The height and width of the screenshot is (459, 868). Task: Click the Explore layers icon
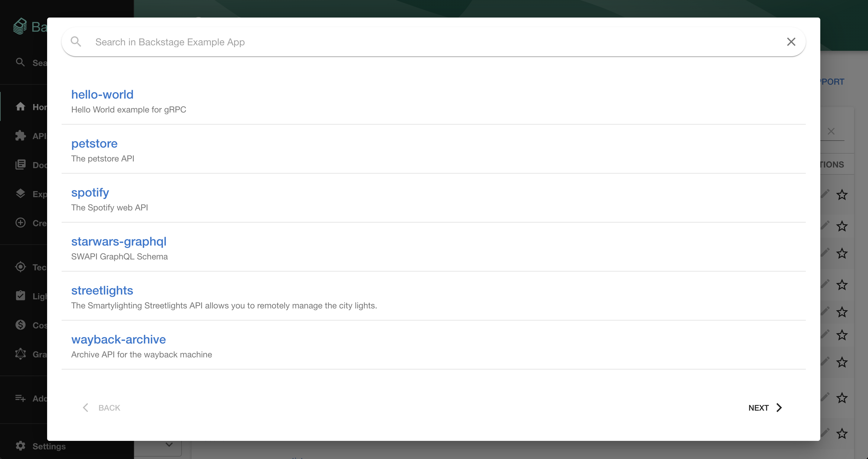(x=20, y=194)
